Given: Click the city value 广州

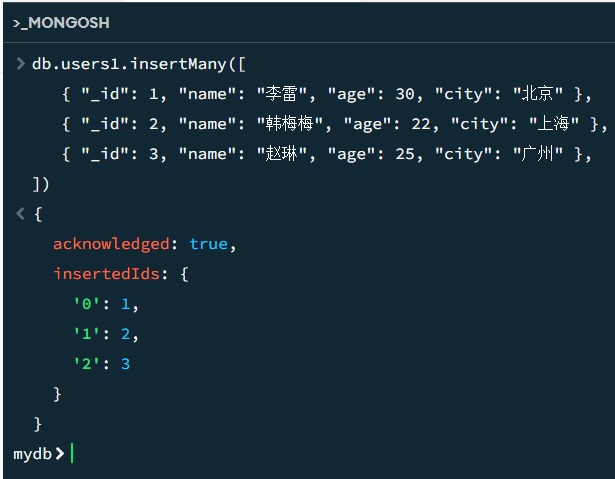Looking at the screenshot, I should click(537, 154).
